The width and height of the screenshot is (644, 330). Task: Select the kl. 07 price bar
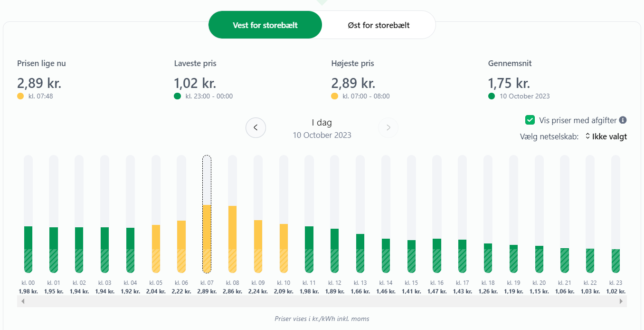pos(207,238)
